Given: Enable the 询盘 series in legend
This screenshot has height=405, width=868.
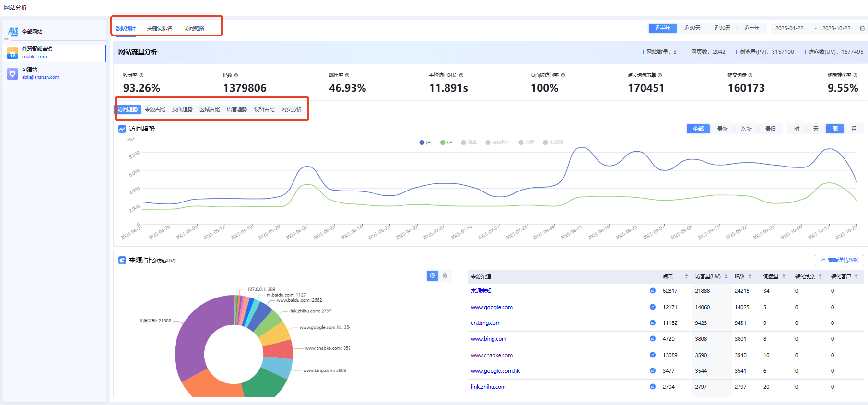Looking at the screenshot, I should click(469, 143).
